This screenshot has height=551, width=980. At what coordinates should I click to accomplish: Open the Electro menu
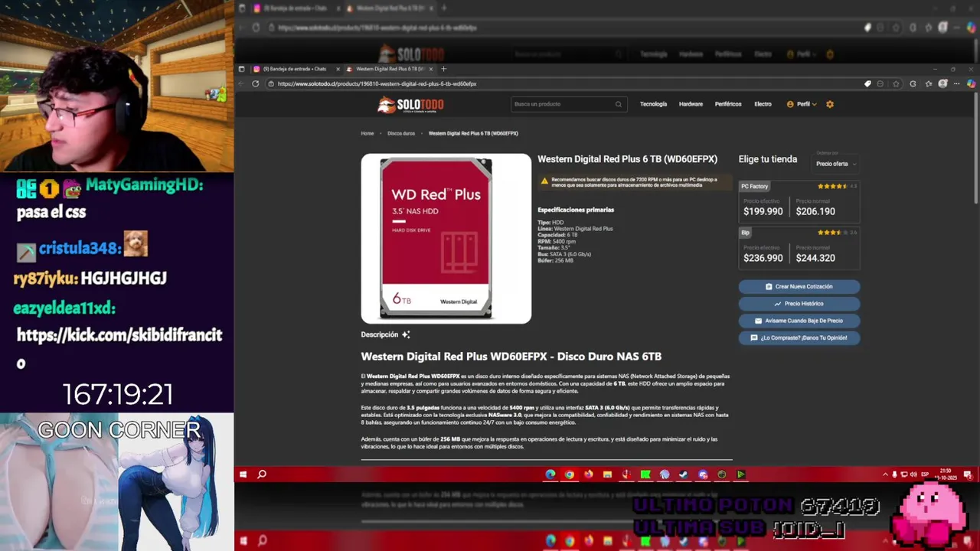[x=763, y=104]
